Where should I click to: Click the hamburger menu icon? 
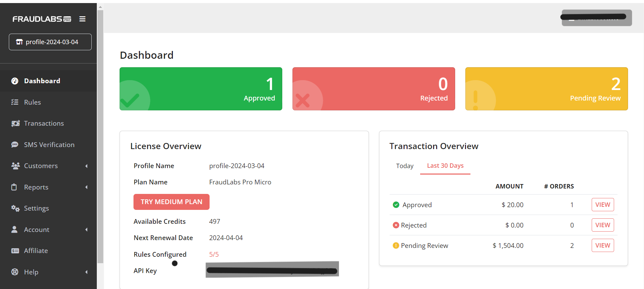click(82, 19)
